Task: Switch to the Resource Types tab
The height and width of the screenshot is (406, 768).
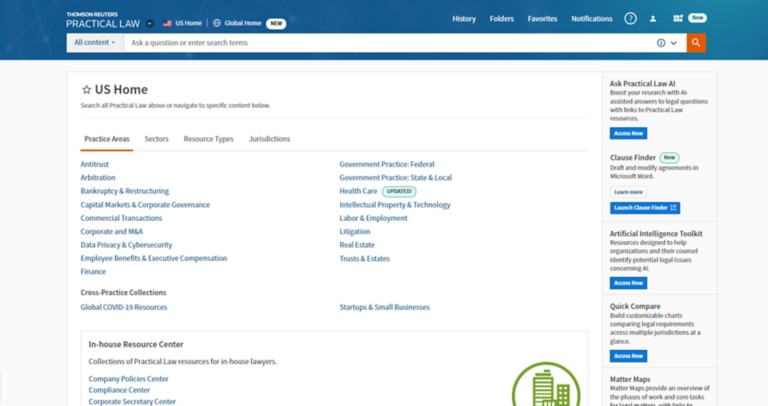Action: coord(209,139)
